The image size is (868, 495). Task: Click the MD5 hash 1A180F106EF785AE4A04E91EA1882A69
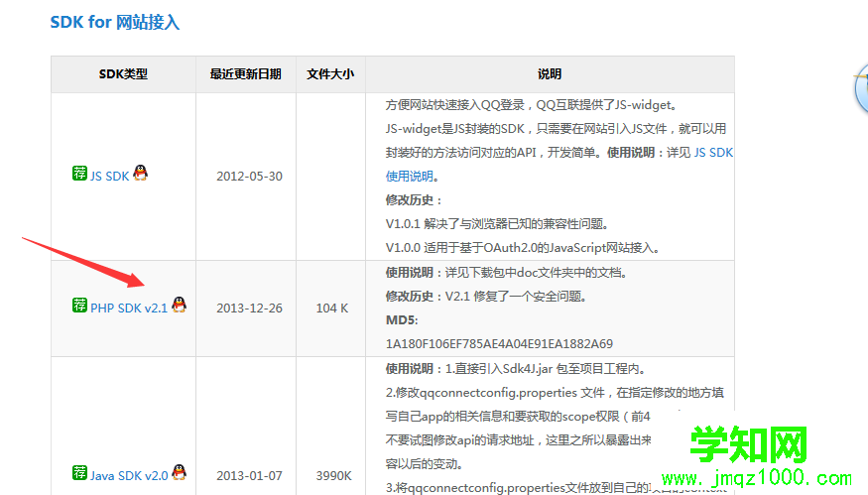[499, 344]
